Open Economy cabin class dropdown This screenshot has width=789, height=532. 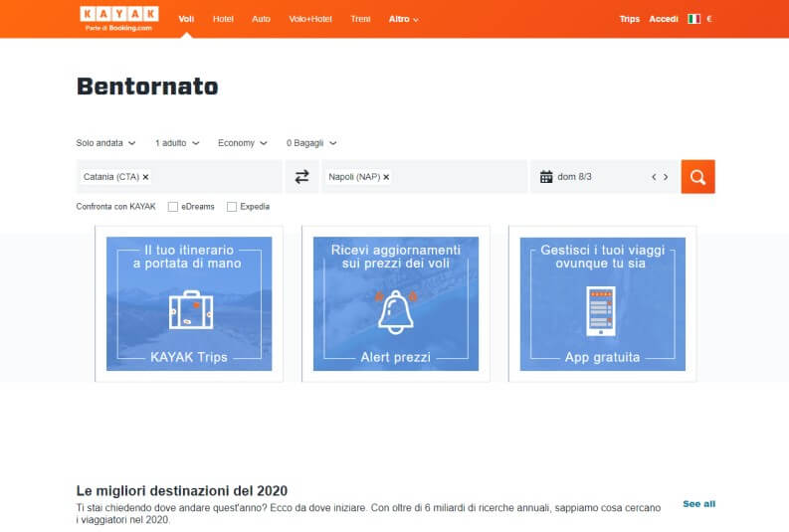[x=242, y=143]
